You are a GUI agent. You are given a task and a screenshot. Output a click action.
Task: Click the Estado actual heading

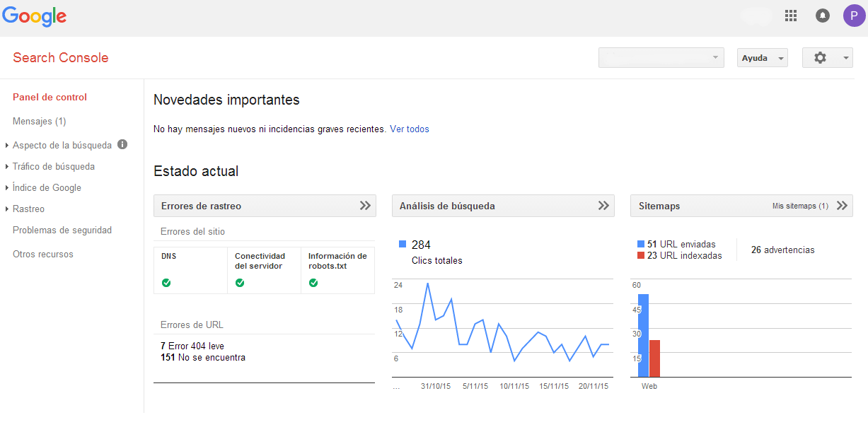point(196,170)
